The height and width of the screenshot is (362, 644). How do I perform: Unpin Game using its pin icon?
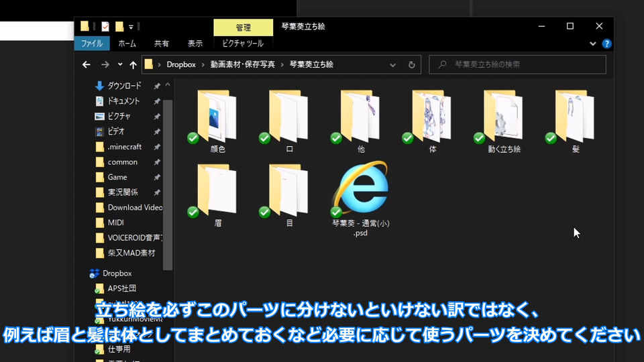pos(157,177)
